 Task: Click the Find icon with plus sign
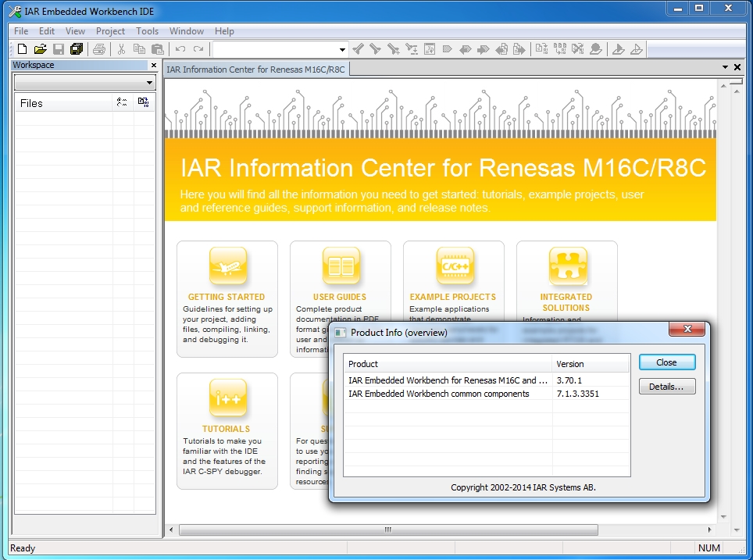pyautogui.click(x=394, y=49)
